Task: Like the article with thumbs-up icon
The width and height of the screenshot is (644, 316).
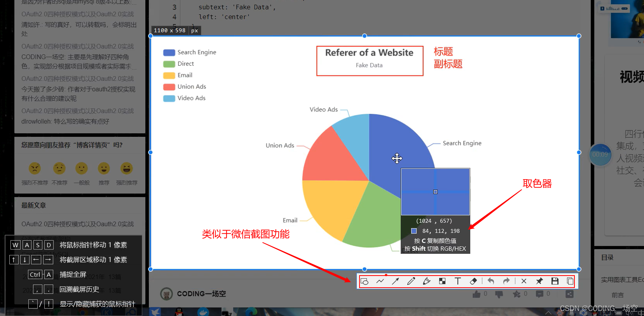Action: pos(476,294)
